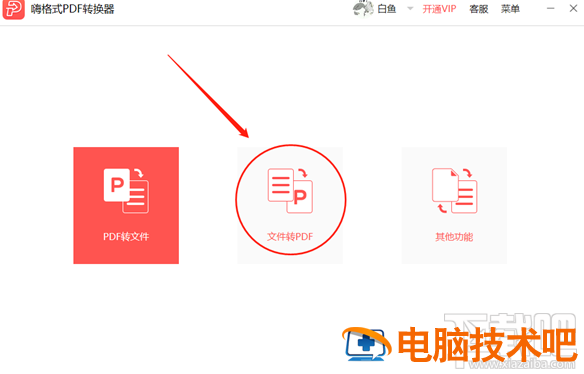Click the 开通VIP link

(x=439, y=9)
